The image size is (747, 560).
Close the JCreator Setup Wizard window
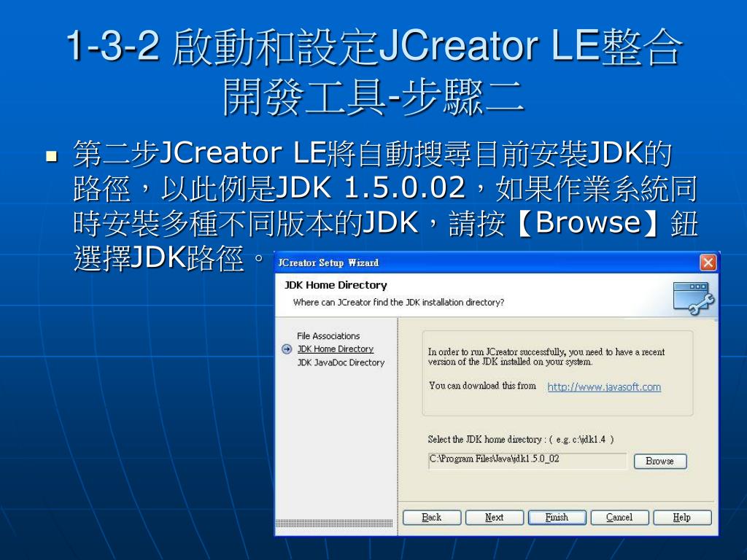coord(708,262)
